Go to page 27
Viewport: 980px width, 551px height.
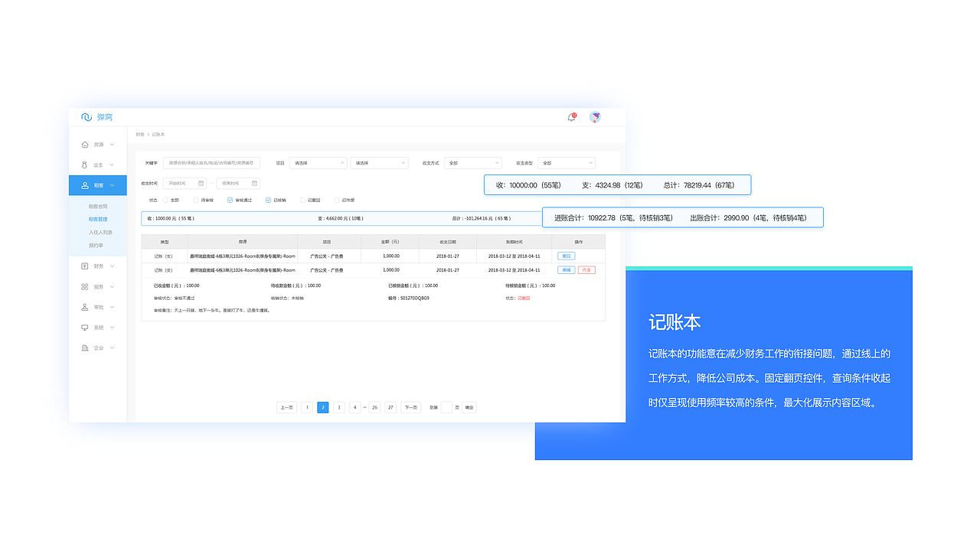click(x=390, y=408)
